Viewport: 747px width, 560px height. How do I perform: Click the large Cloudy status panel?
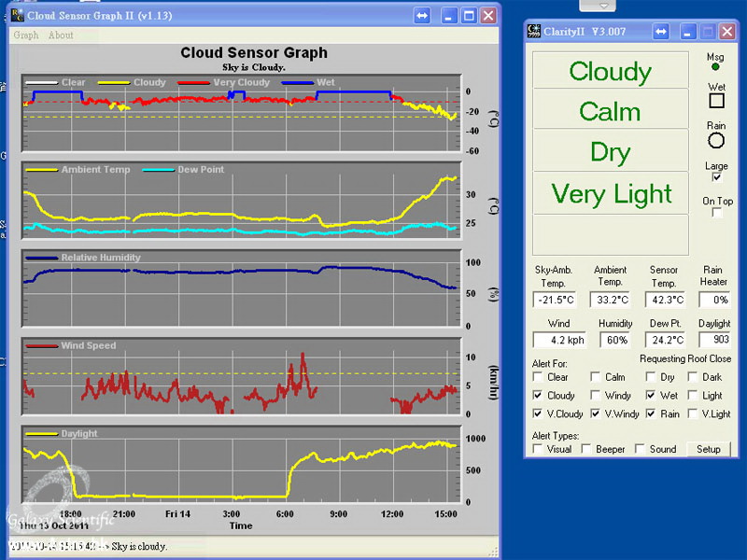pos(610,72)
